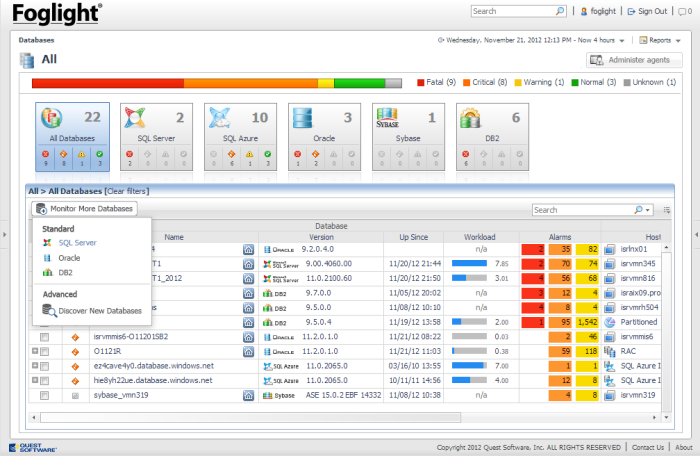Open the Reports dropdown
The width and height of the screenshot is (700, 456).
tap(678, 41)
